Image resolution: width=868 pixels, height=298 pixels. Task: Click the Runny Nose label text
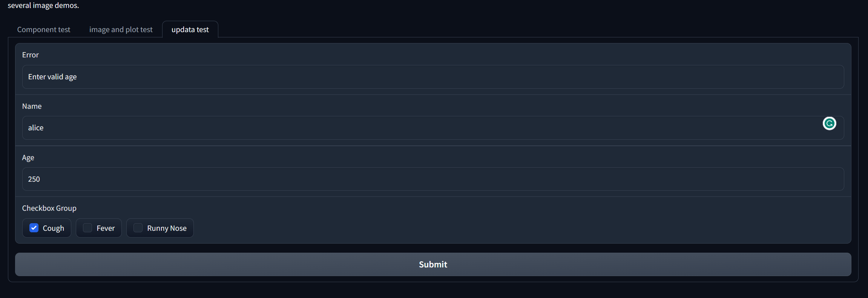(x=167, y=229)
